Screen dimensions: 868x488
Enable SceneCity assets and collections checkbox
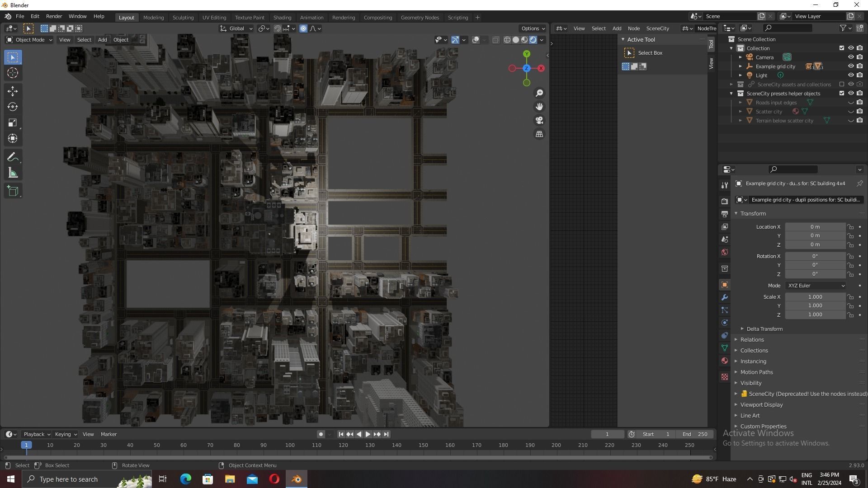click(841, 84)
